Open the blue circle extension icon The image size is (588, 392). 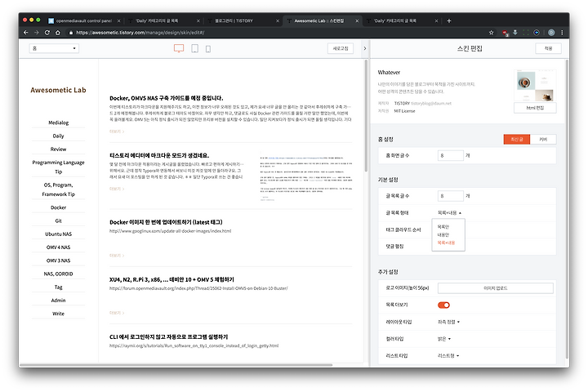[x=537, y=33]
